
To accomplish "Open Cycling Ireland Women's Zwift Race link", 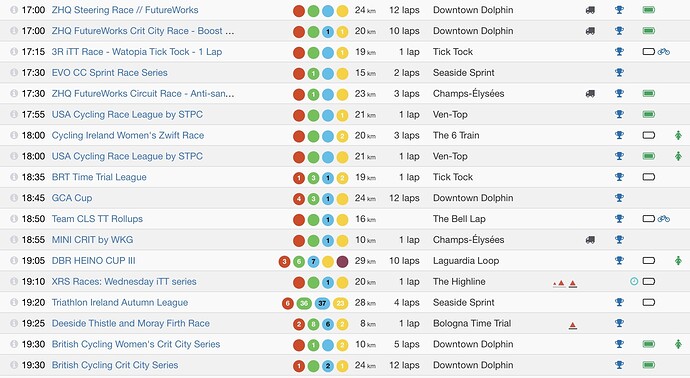I will [128, 135].
